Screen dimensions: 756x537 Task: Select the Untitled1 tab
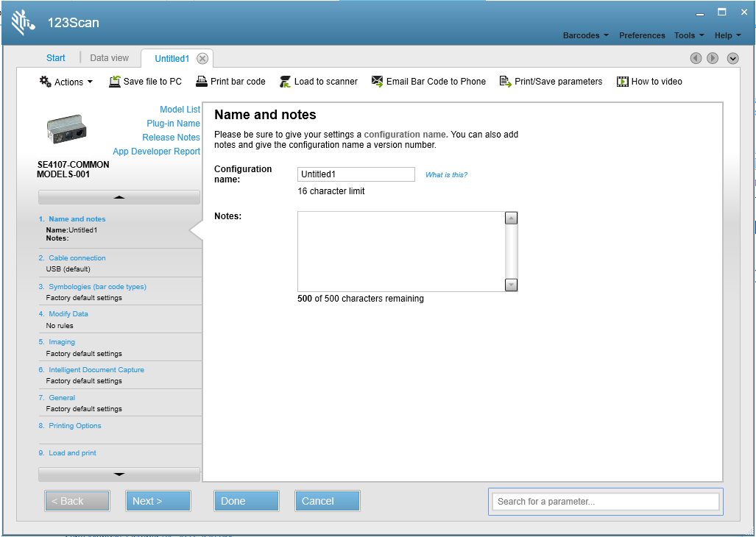click(x=172, y=59)
